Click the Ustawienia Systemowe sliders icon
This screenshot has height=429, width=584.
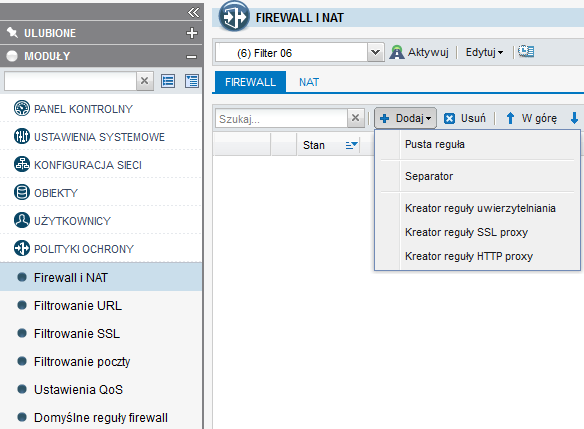(22, 136)
